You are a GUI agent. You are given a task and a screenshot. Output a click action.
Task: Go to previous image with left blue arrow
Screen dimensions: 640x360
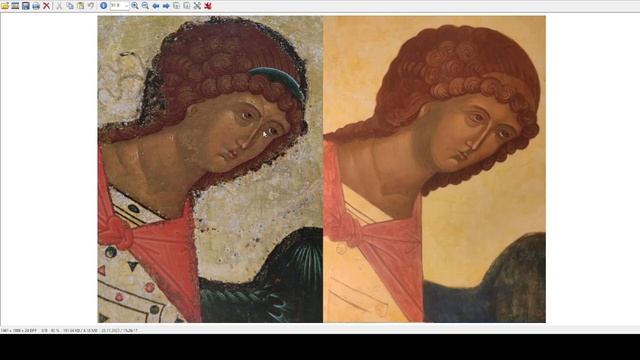(x=156, y=6)
